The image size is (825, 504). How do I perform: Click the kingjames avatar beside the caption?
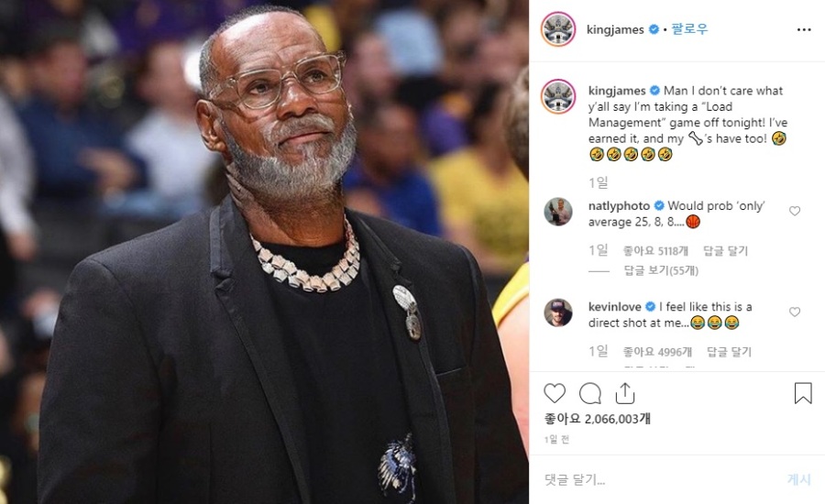(x=558, y=97)
